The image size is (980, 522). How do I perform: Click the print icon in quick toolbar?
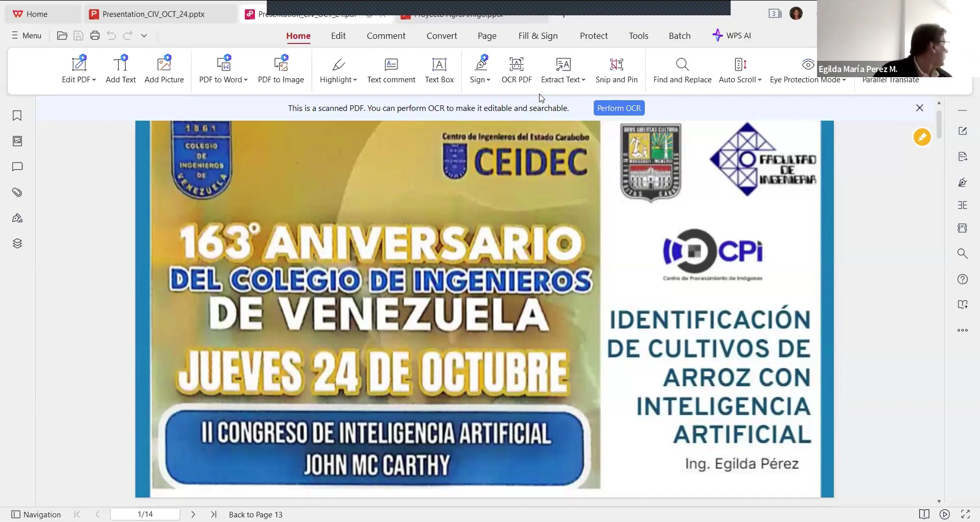[x=95, y=36]
